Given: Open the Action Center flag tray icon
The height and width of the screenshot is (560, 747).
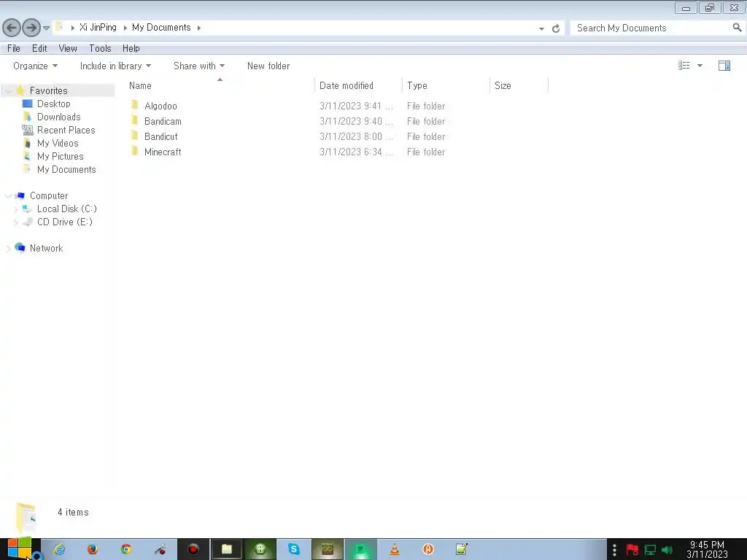Looking at the screenshot, I should point(632,551).
